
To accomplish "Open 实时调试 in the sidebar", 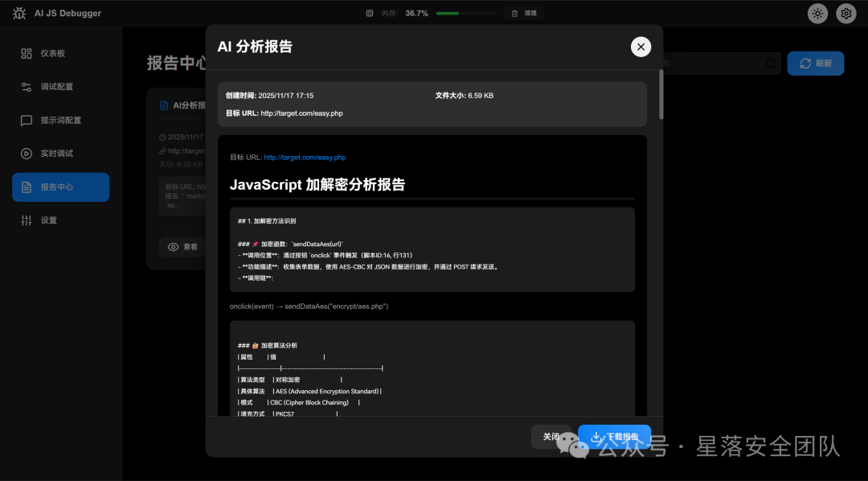I will (61, 154).
